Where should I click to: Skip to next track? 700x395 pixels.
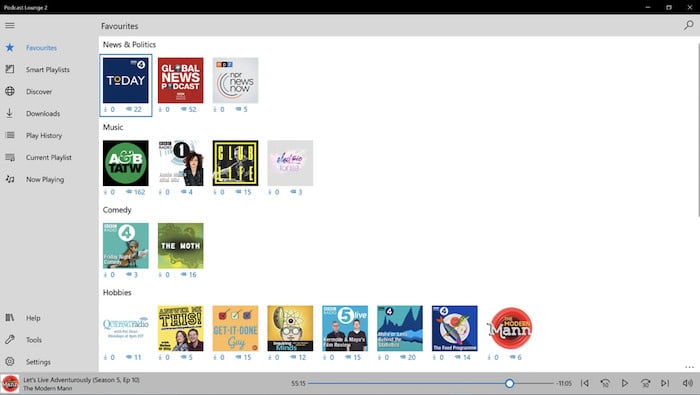[x=665, y=383]
